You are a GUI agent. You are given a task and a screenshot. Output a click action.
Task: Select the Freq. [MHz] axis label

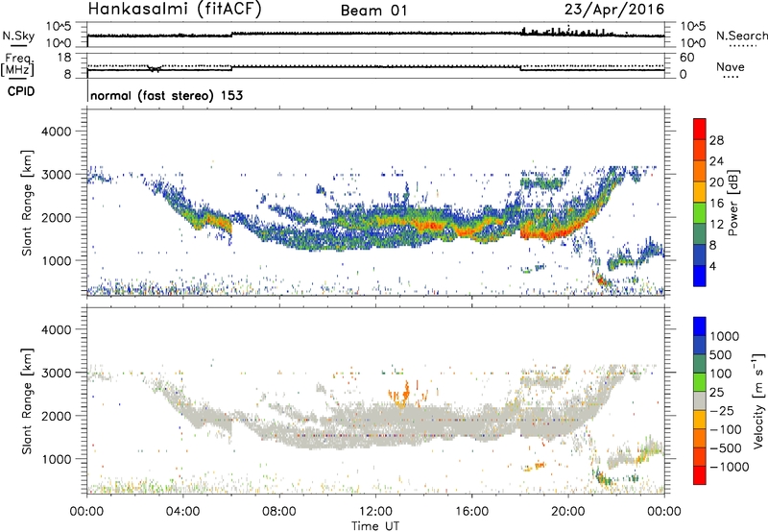click(18, 65)
